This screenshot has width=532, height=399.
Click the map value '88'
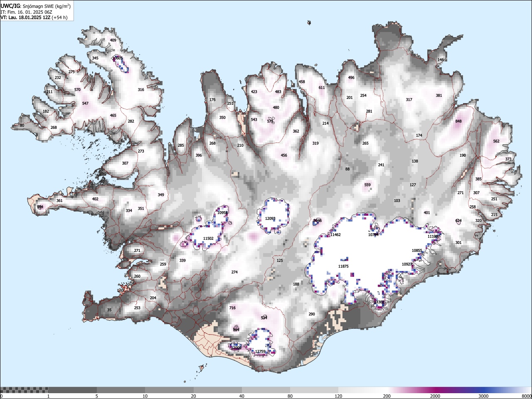347,169
